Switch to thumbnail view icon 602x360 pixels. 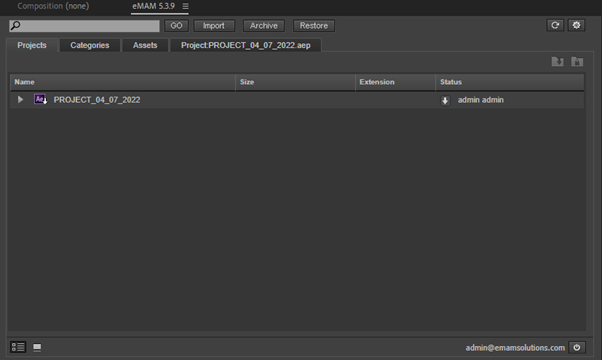tap(37, 347)
